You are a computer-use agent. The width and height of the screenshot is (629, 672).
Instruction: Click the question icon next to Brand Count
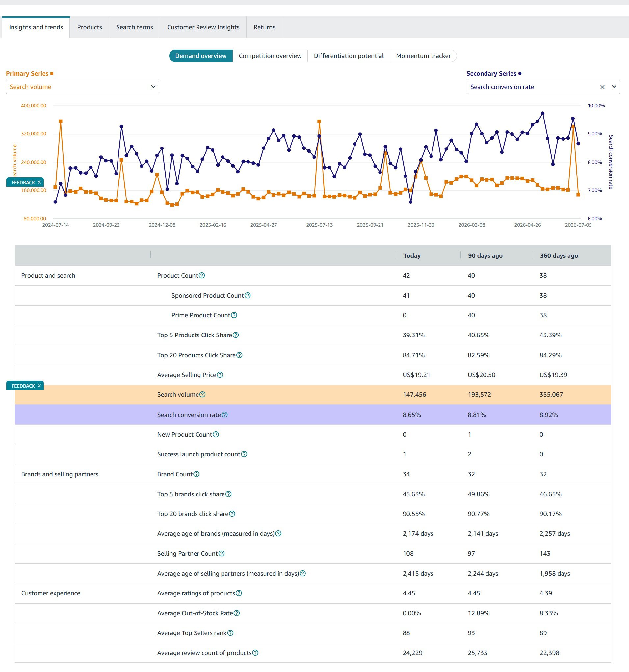(197, 474)
